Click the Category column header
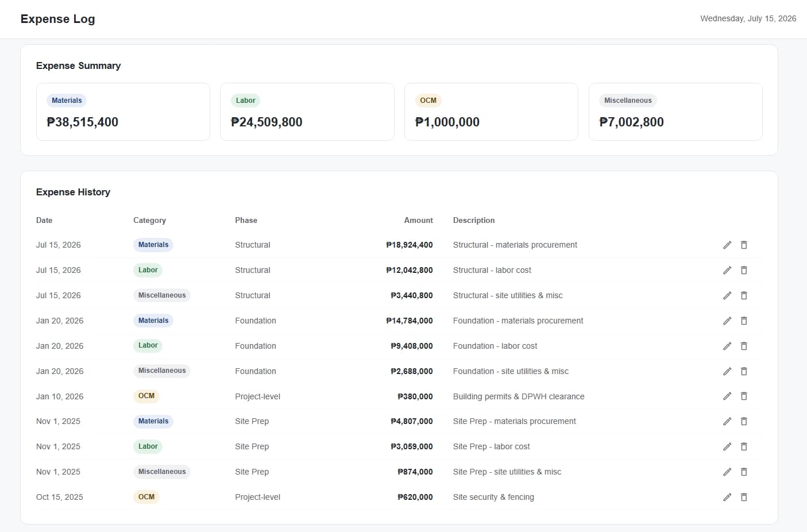Image resolution: width=807 pixels, height=532 pixels. tap(149, 220)
